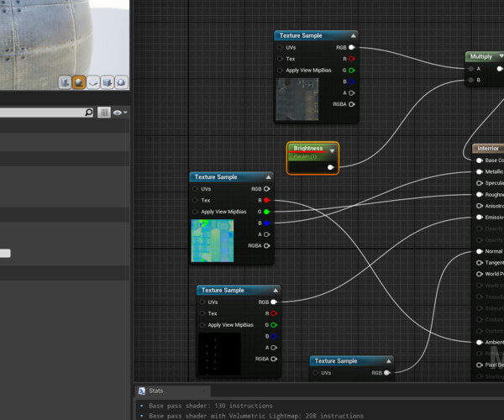Click Tex input pin on black-thumbnail Texture Sample

pos(202,313)
